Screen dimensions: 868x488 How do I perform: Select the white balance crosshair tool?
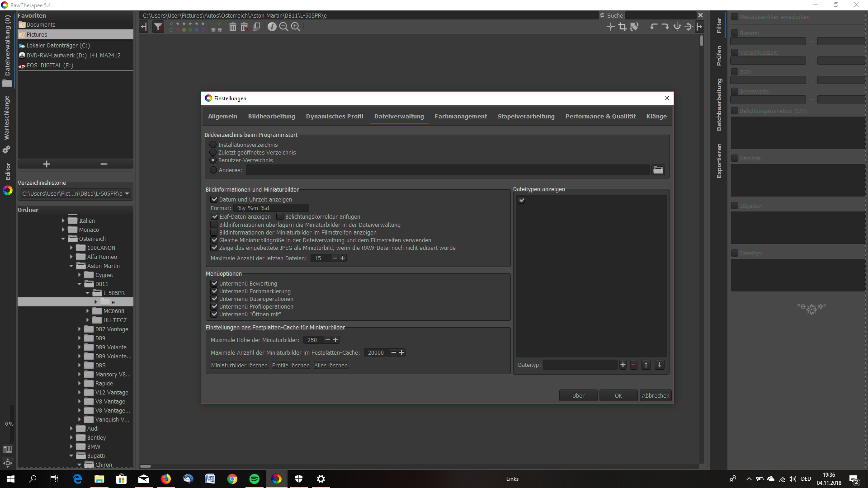click(610, 27)
